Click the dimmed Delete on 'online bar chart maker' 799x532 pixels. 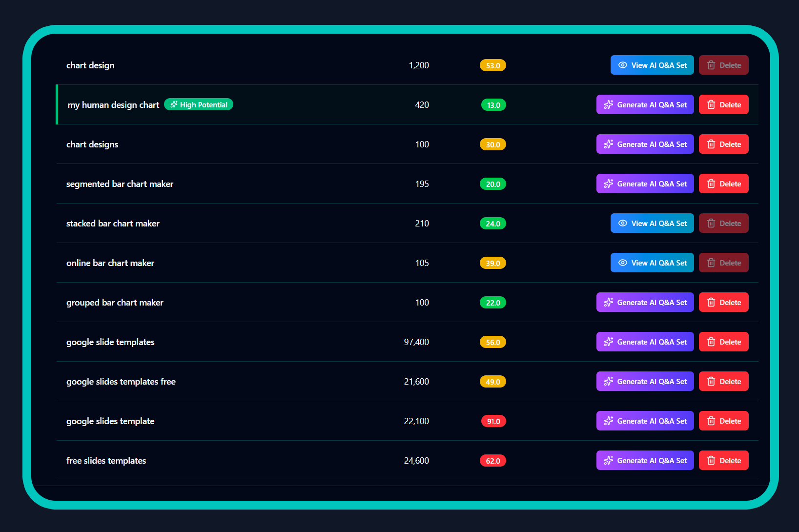[x=723, y=263]
